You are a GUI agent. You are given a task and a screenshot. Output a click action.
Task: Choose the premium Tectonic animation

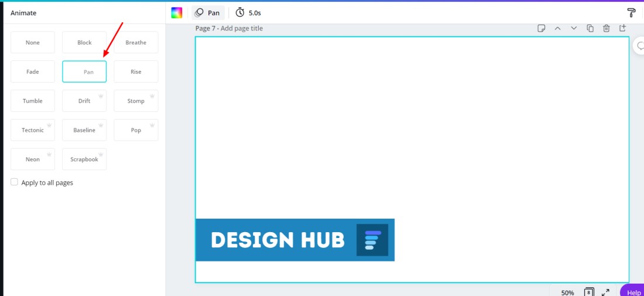point(32,130)
